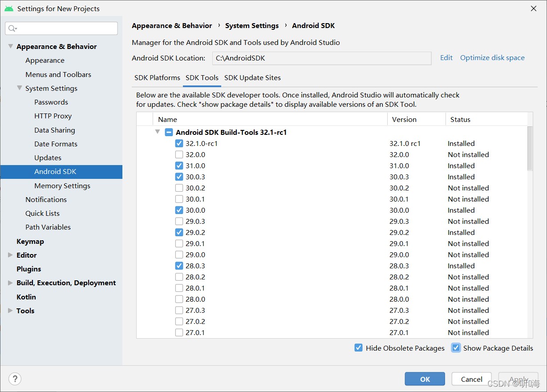This screenshot has height=392, width=547.
Task: Toggle the 30.0.3 checkbox
Action: 179,177
